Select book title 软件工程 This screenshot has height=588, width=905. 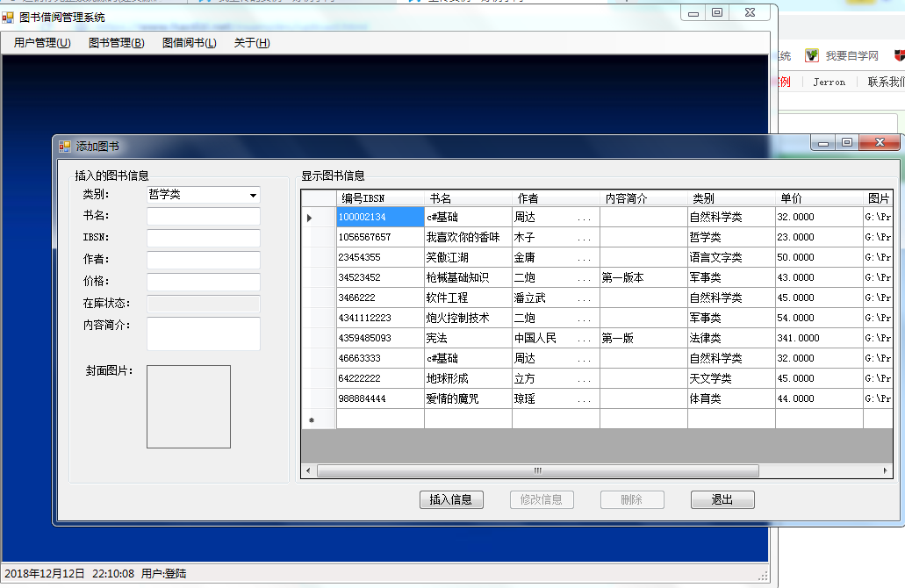pos(468,298)
